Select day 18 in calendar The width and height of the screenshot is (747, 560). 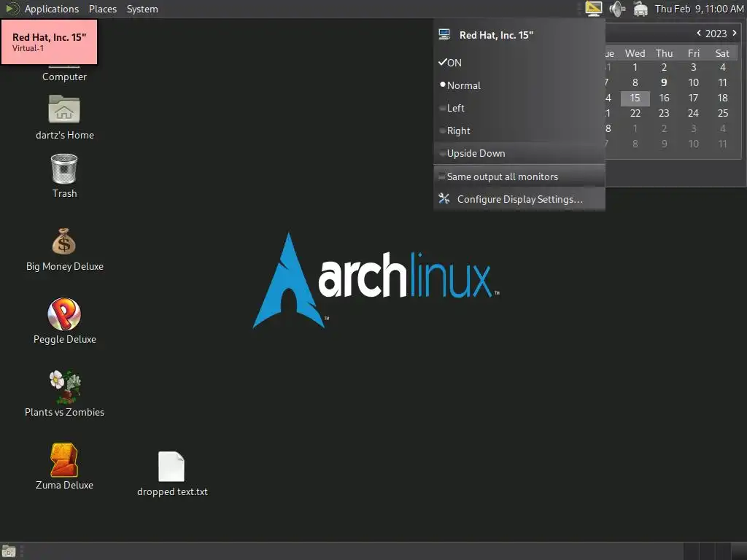(x=723, y=98)
